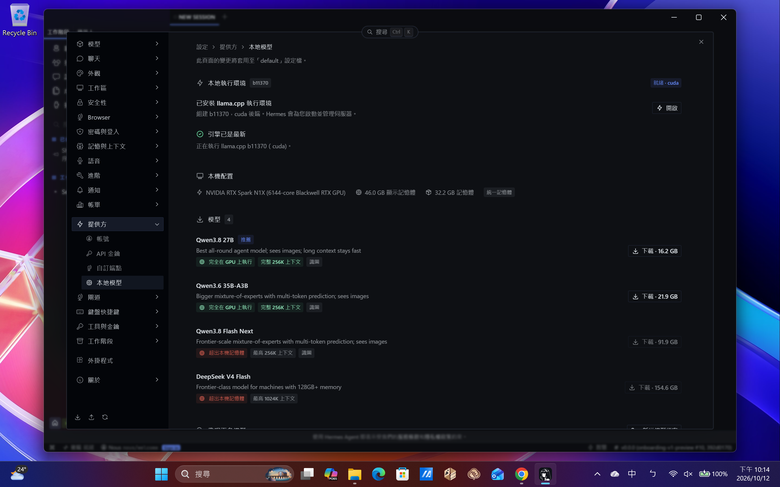Download DeepSeek V4 Flash (154.6 GB)
The height and width of the screenshot is (487, 780).
point(653,388)
